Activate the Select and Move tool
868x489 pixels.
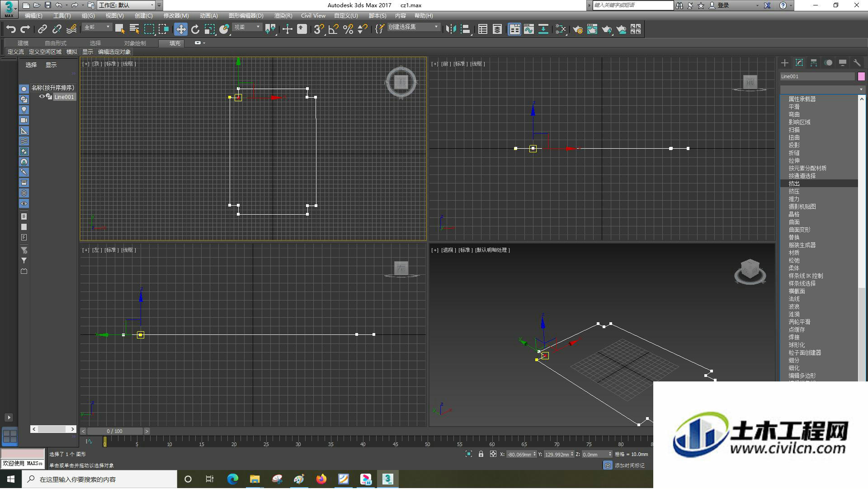click(181, 29)
